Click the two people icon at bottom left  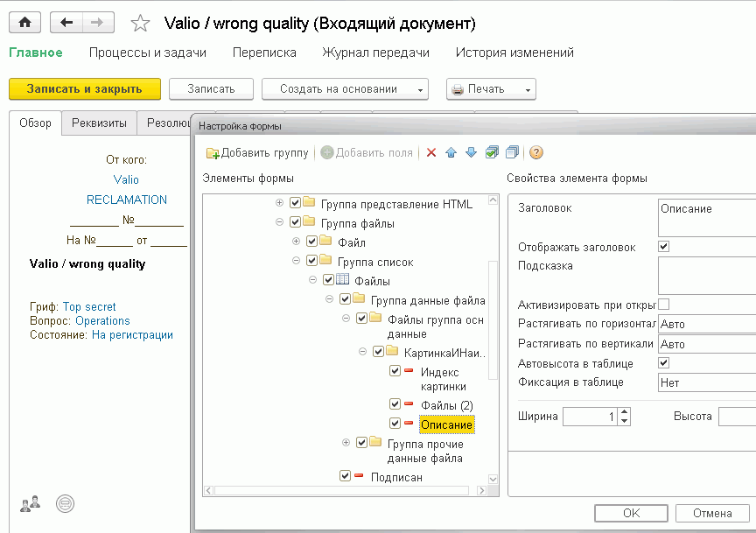pyautogui.click(x=30, y=504)
